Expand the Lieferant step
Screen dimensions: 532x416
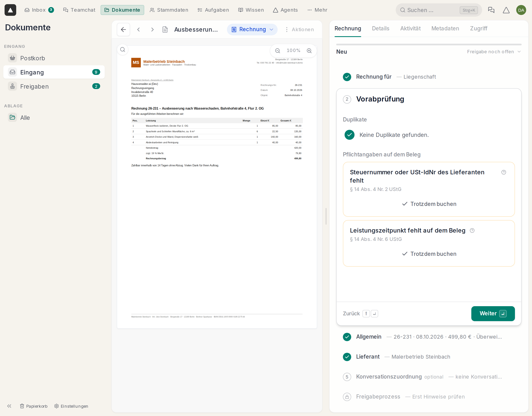tap(429, 357)
